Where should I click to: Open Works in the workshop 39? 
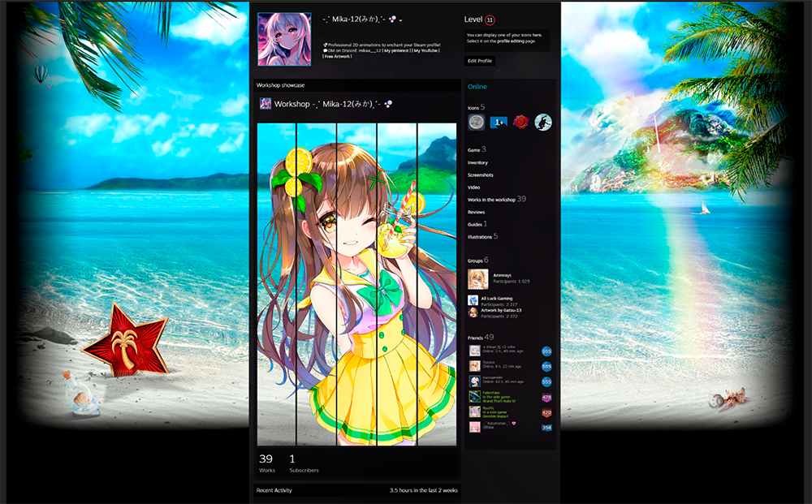coord(497,199)
